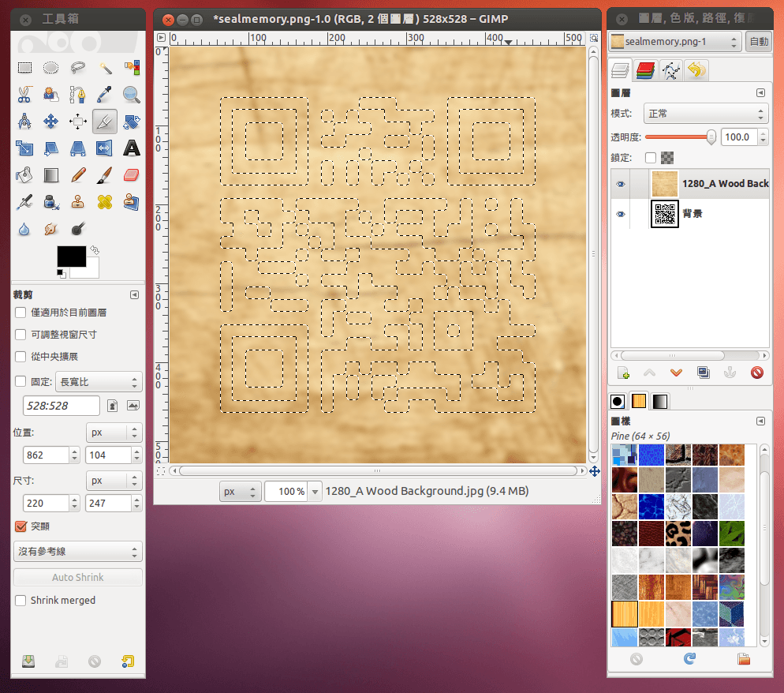Click the Heal tool bandage icon
Viewport: 784px width, 693px height.
pyautogui.click(x=104, y=202)
